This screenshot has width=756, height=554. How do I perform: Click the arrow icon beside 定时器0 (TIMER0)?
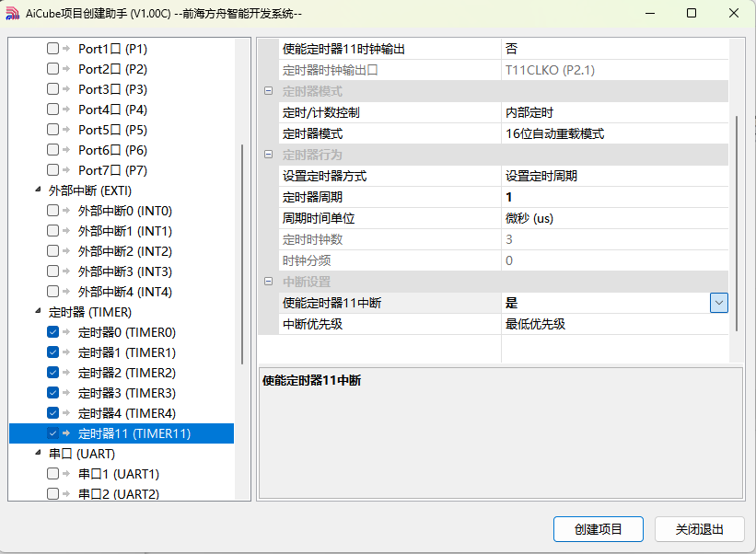66,332
